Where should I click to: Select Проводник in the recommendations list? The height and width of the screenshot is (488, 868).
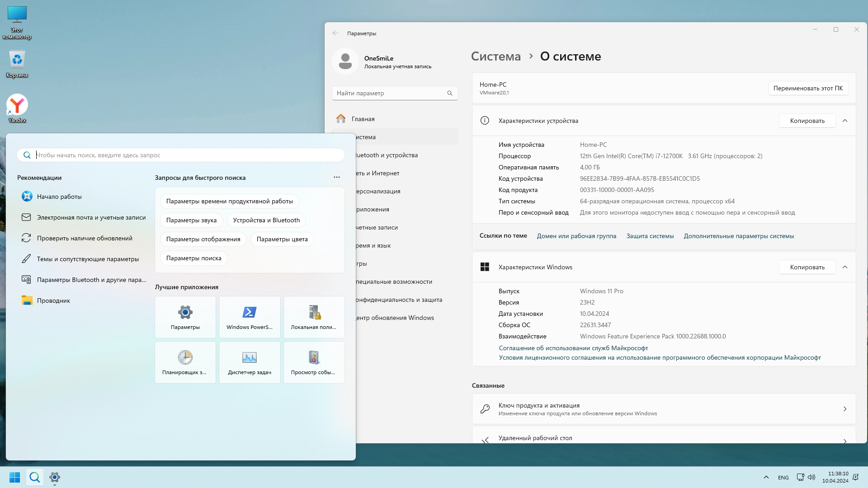[x=53, y=300]
